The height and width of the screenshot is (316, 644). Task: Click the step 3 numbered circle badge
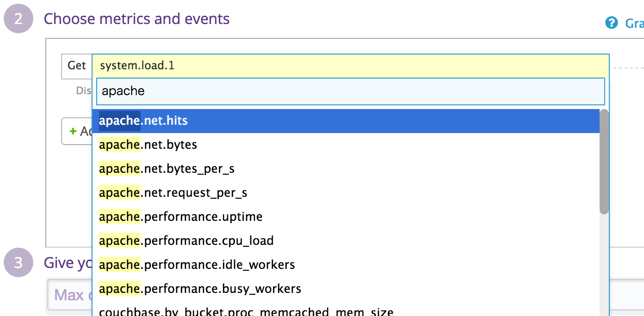[x=18, y=262]
